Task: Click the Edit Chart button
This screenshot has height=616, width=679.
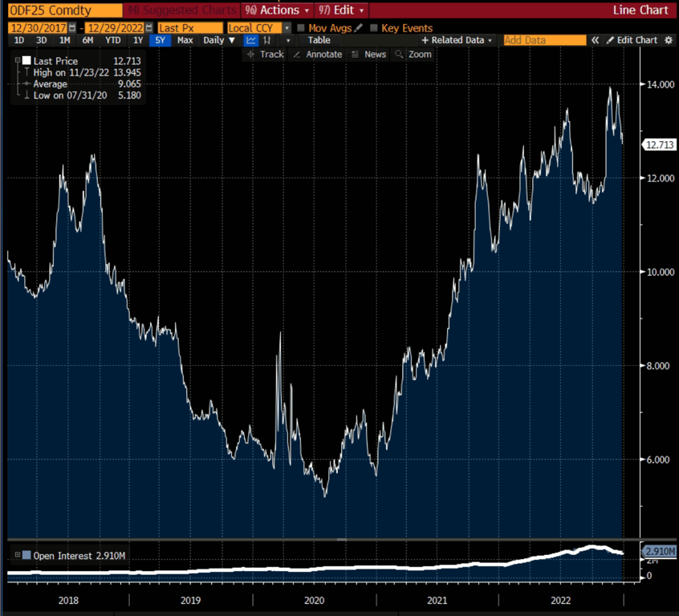Action: 632,40
